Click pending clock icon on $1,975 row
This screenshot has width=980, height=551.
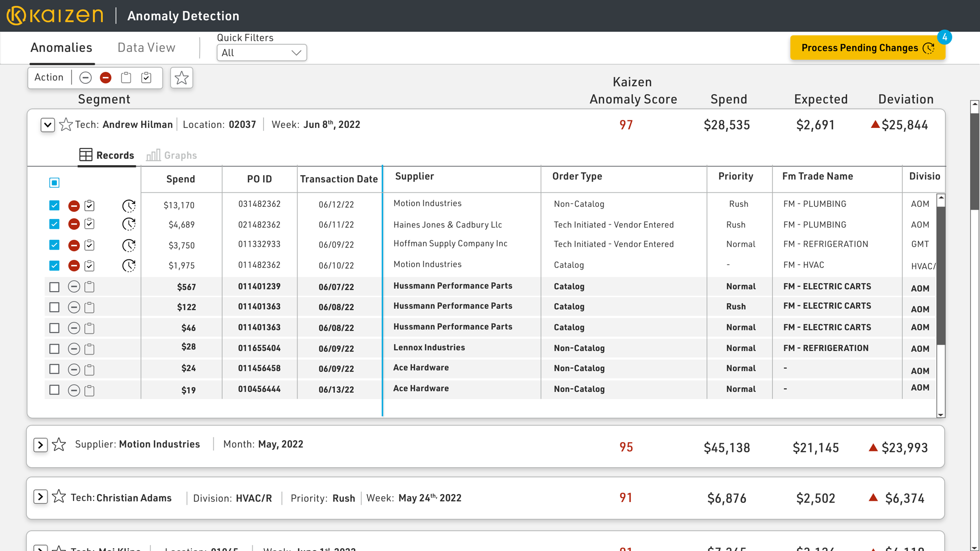(x=129, y=266)
